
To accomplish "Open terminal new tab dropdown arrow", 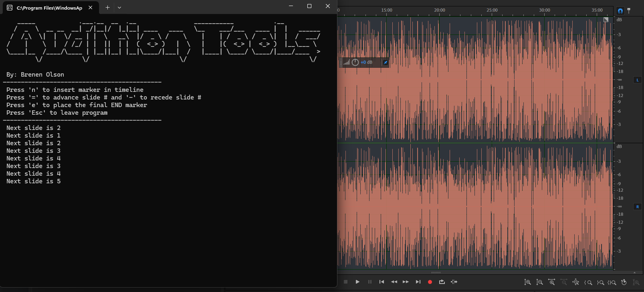I will point(119,7).
